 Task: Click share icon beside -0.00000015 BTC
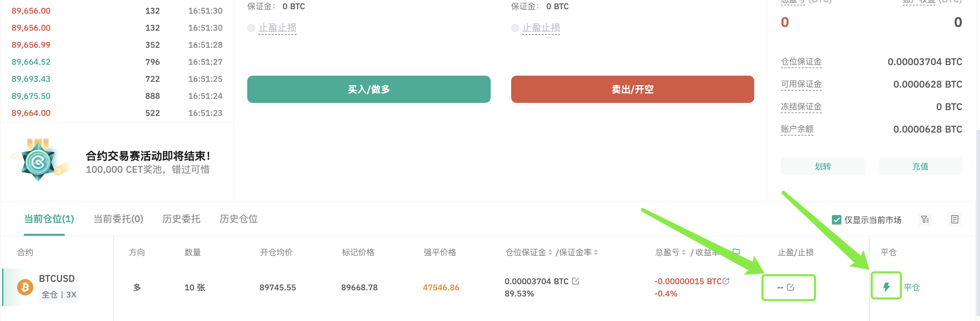[726, 281]
